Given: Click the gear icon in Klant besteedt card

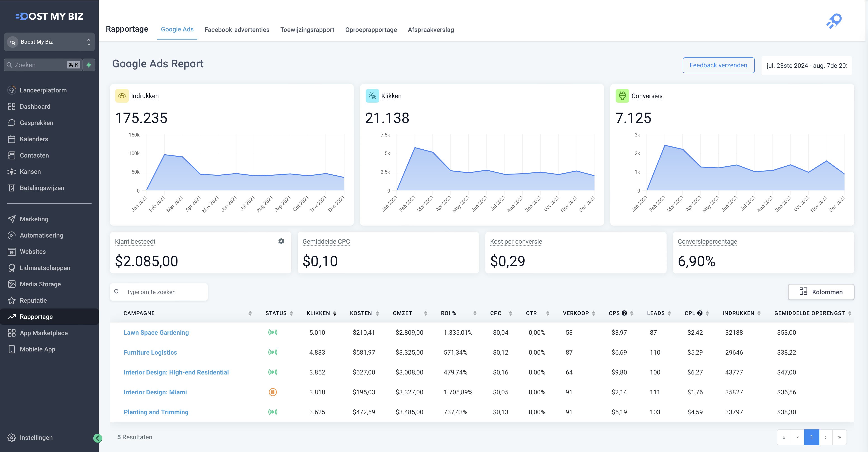Looking at the screenshot, I should coord(281,241).
